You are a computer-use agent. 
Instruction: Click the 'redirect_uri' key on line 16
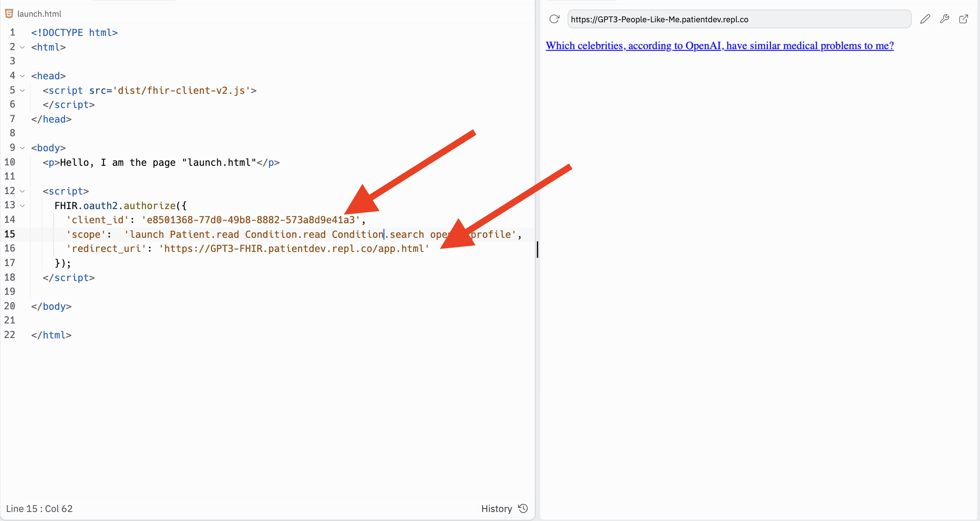coord(106,249)
